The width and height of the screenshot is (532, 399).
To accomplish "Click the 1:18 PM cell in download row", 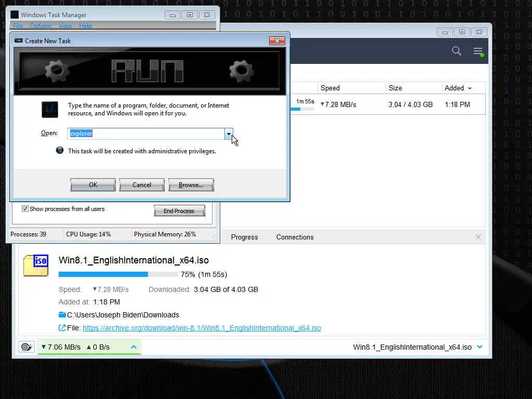I will pos(457,104).
